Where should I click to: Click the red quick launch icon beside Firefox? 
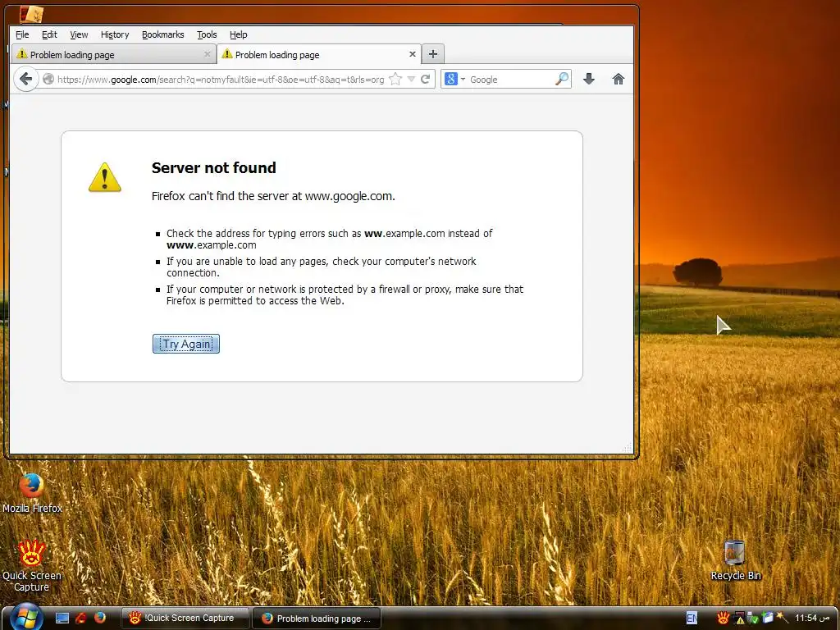point(81,619)
